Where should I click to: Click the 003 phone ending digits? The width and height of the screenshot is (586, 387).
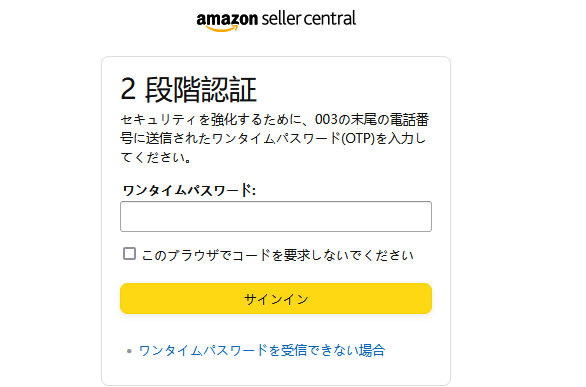[x=326, y=120]
